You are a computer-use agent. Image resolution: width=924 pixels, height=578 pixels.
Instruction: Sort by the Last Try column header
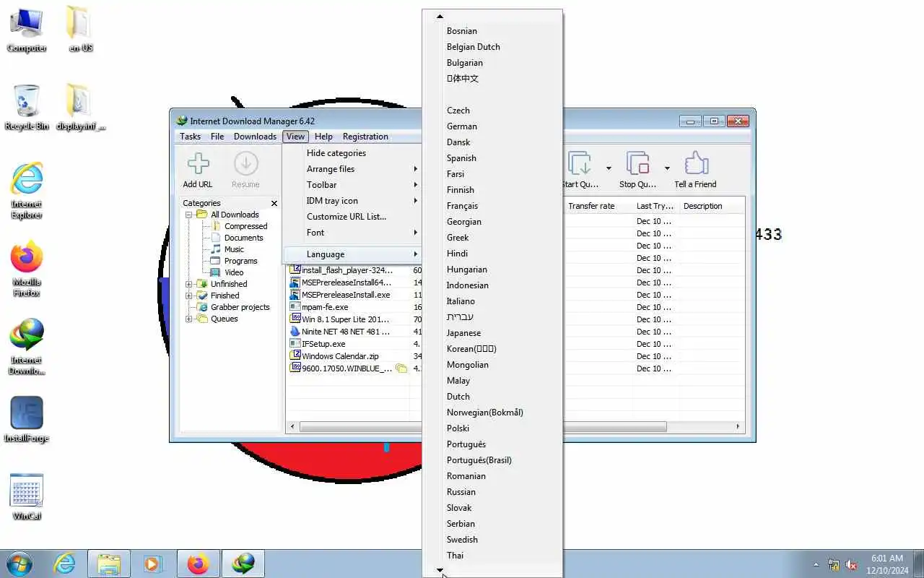[x=655, y=206]
